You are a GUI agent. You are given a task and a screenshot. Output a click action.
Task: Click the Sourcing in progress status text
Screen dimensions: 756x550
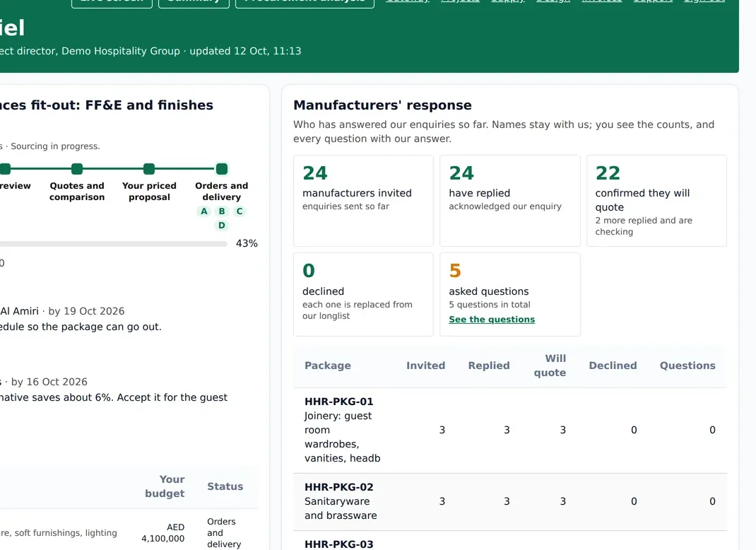point(55,146)
